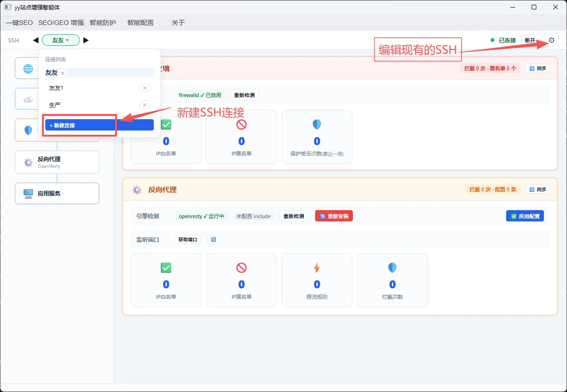Open the 限流规则 stat card
This screenshot has width=567, height=392.
(x=317, y=280)
